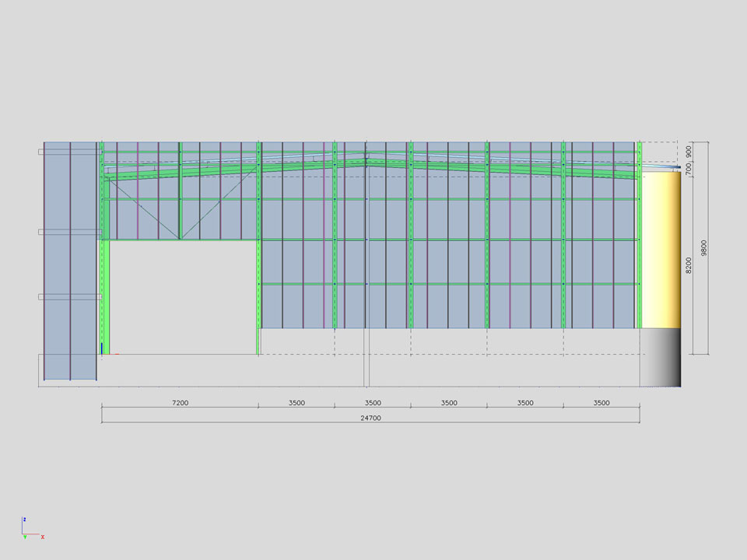
Task: Select the gray base below yellow tank
Action: tap(661, 357)
